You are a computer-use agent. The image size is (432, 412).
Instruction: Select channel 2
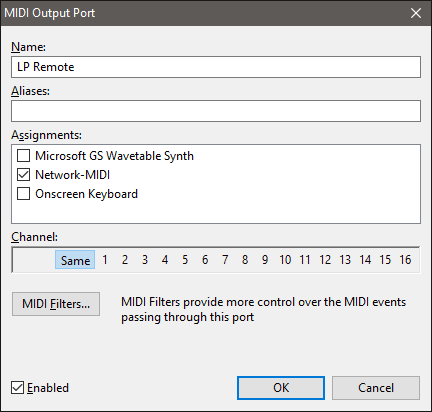click(x=125, y=260)
